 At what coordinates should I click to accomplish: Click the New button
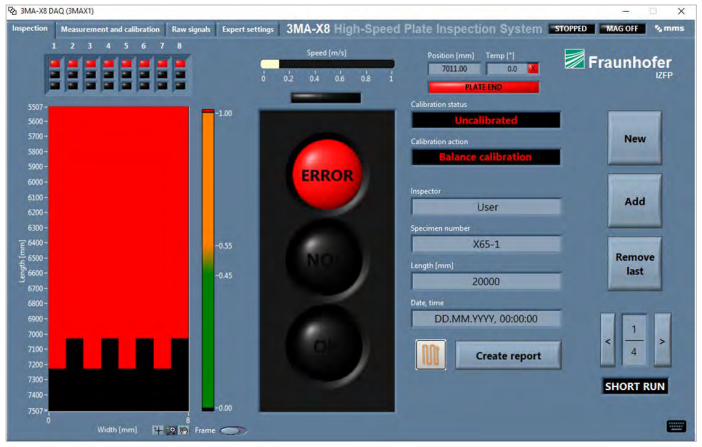[634, 138]
